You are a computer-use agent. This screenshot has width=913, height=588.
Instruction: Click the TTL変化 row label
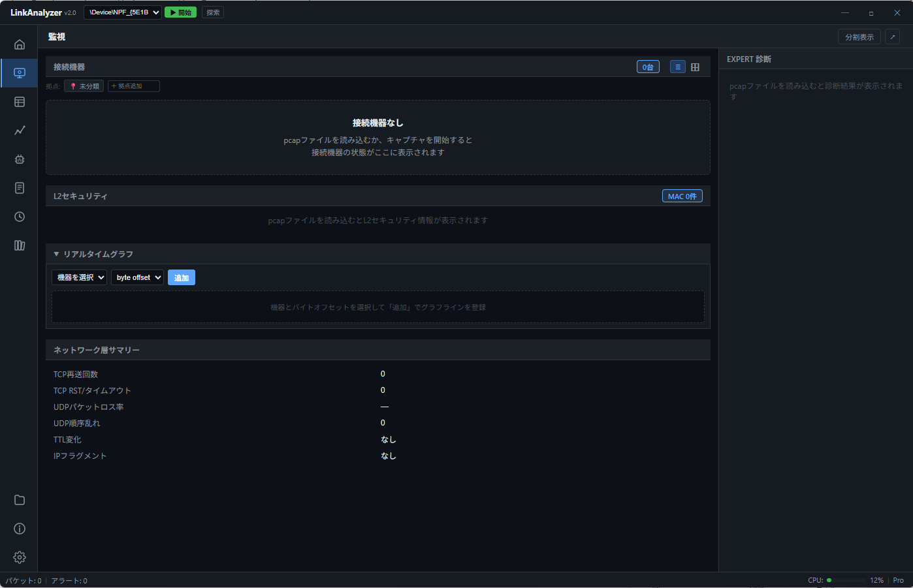click(67, 439)
